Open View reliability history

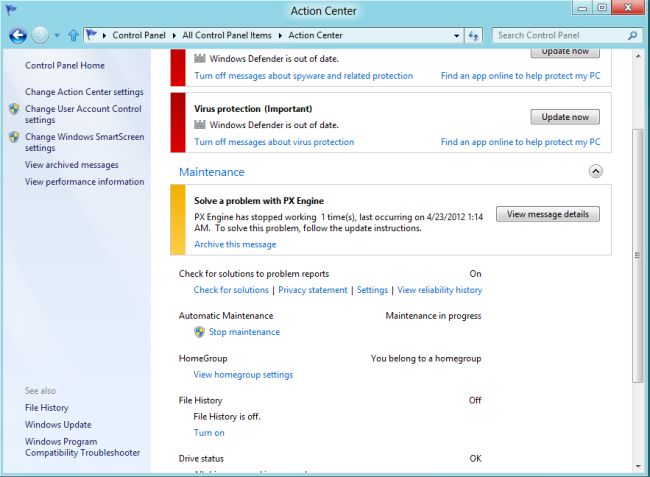[x=439, y=290]
